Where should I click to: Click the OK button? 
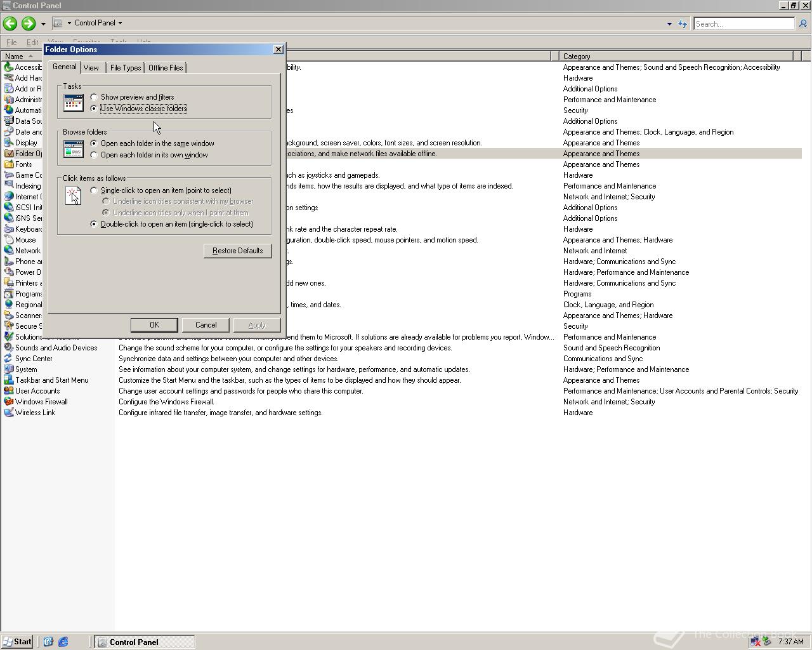pos(154,325)
